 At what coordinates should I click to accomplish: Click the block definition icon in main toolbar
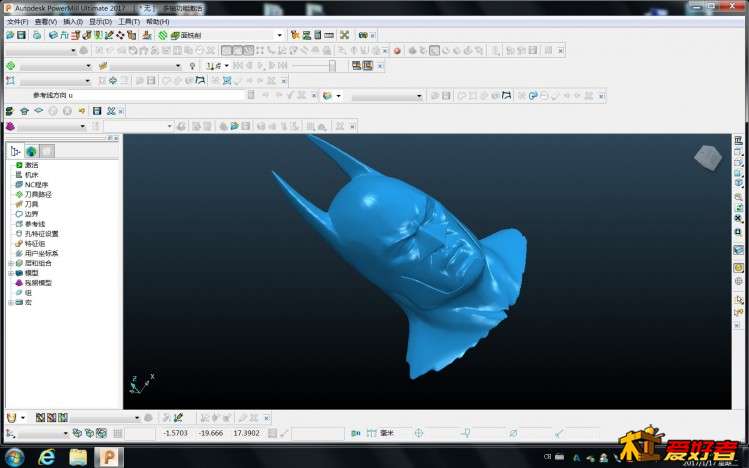click(53, 35)
